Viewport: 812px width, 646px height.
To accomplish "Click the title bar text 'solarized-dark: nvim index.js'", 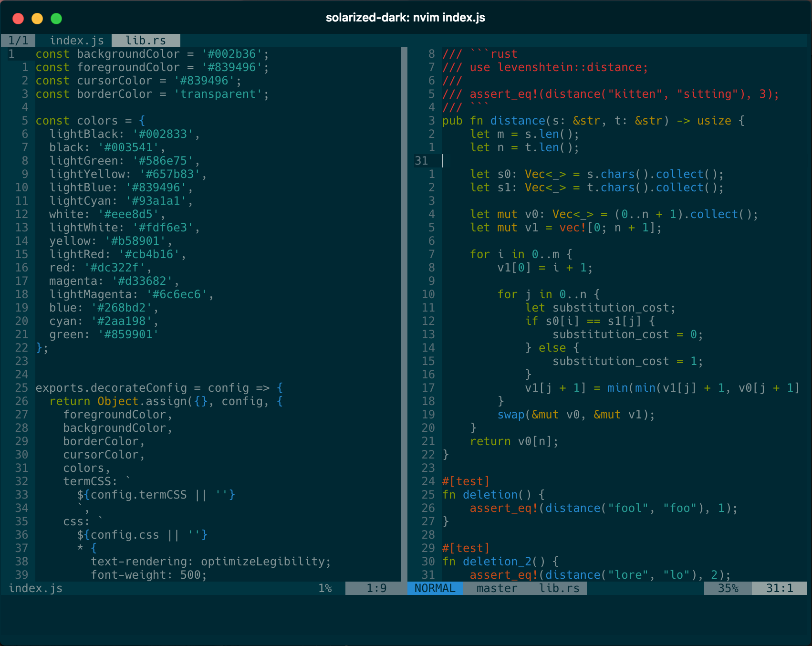I will pyautogui.click(x=405, y=18).
